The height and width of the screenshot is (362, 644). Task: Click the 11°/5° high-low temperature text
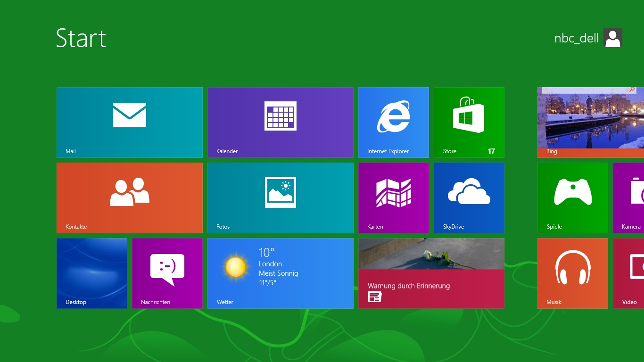(268, 283)
